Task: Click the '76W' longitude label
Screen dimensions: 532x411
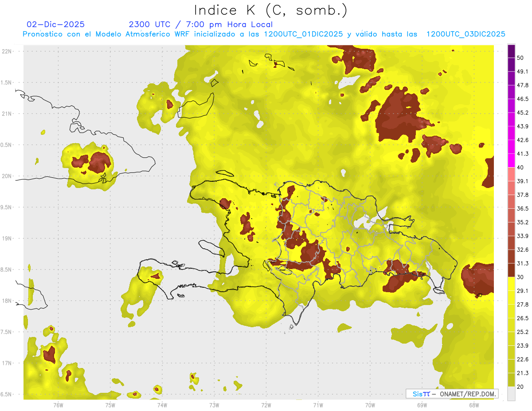Action: (58, 405)
